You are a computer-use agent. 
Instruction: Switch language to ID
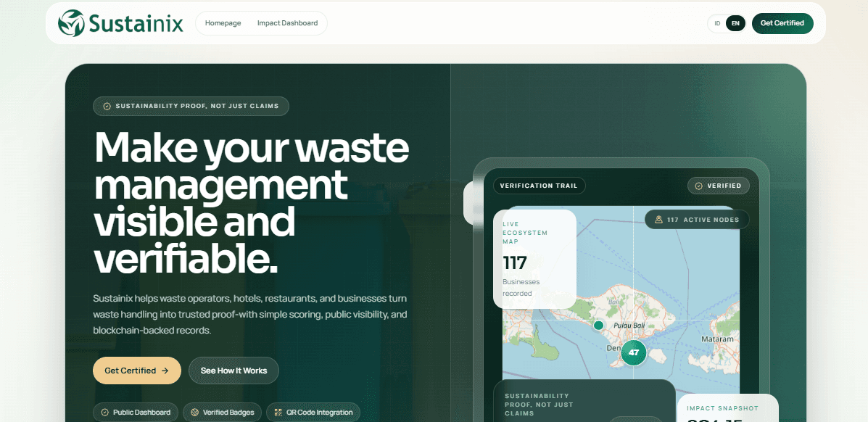(717, 23)
